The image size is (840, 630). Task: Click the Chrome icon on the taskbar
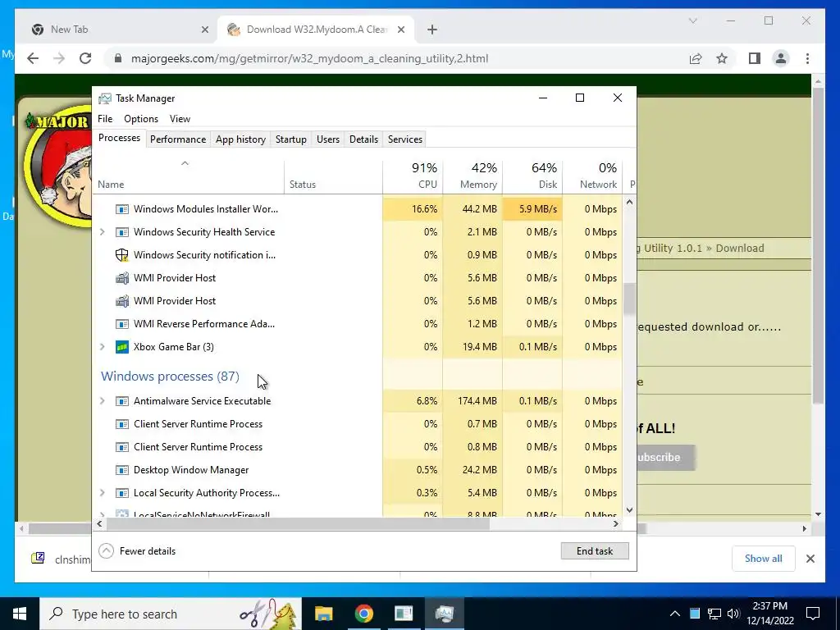click(363, 614)
